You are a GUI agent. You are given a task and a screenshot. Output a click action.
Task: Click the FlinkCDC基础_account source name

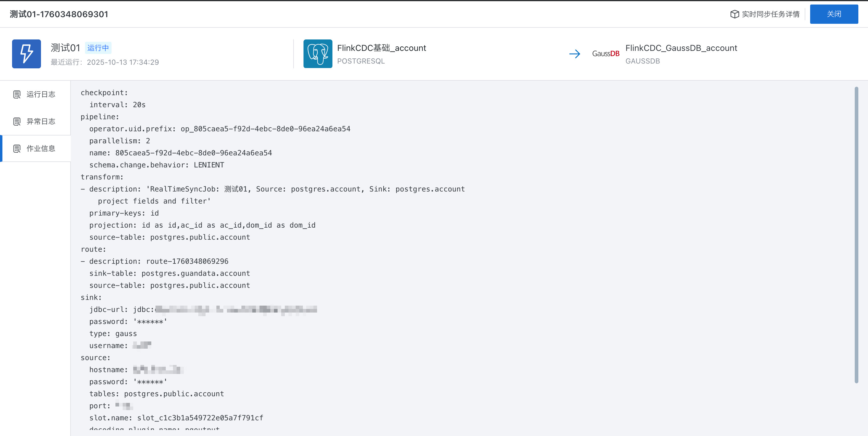(382, 48)
